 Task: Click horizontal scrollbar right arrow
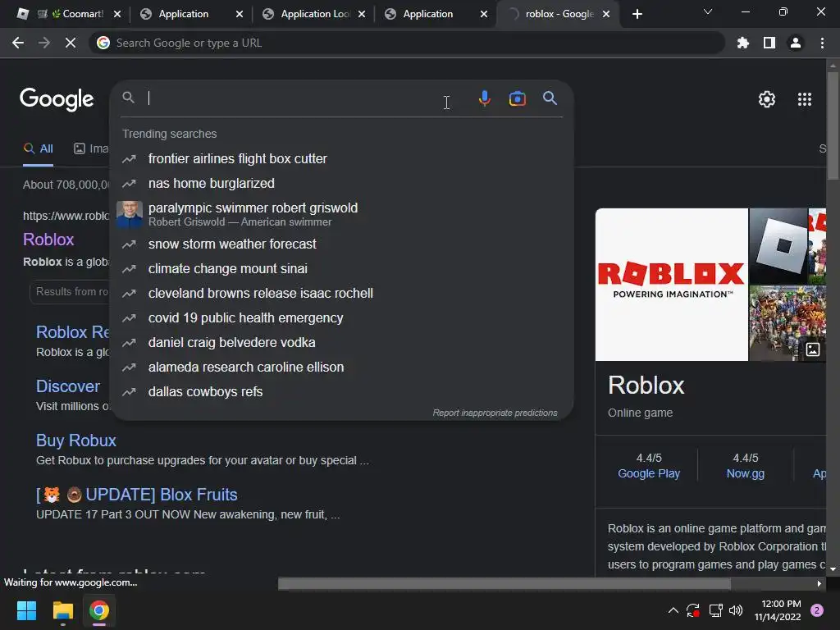819,583
